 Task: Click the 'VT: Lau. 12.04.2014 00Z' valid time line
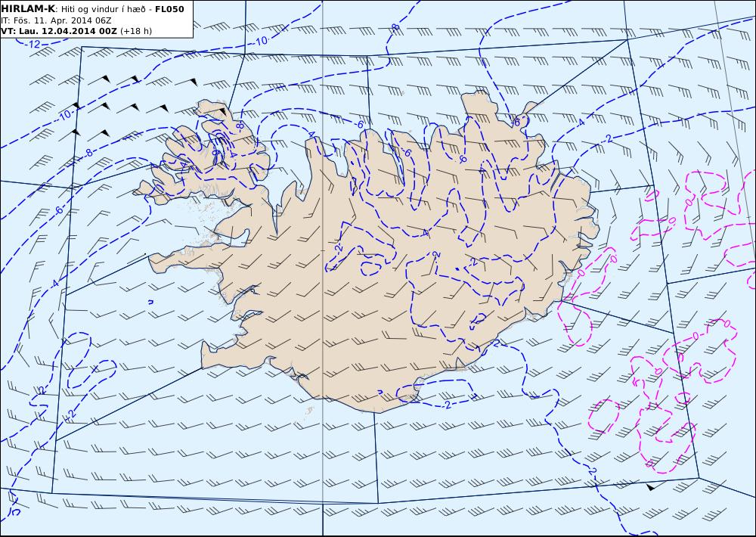76,31
